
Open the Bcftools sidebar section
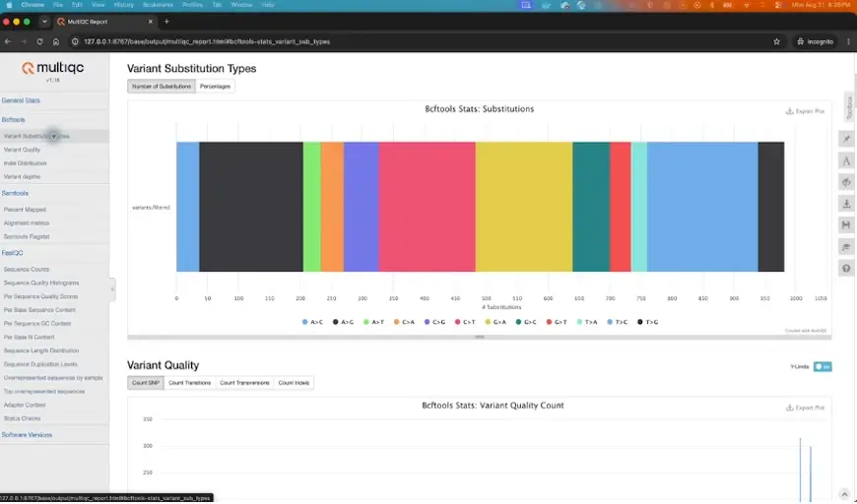[13, 119]
